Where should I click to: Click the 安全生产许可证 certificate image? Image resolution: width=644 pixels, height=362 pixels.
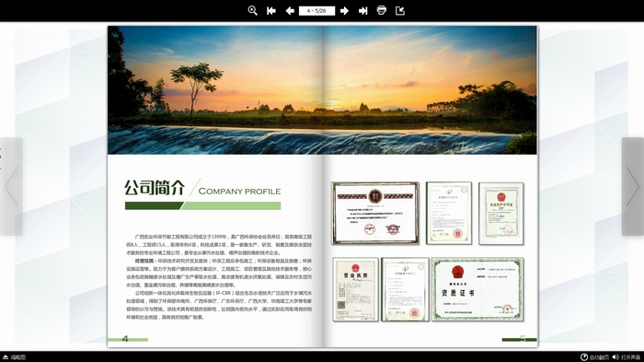click(501, 214)
